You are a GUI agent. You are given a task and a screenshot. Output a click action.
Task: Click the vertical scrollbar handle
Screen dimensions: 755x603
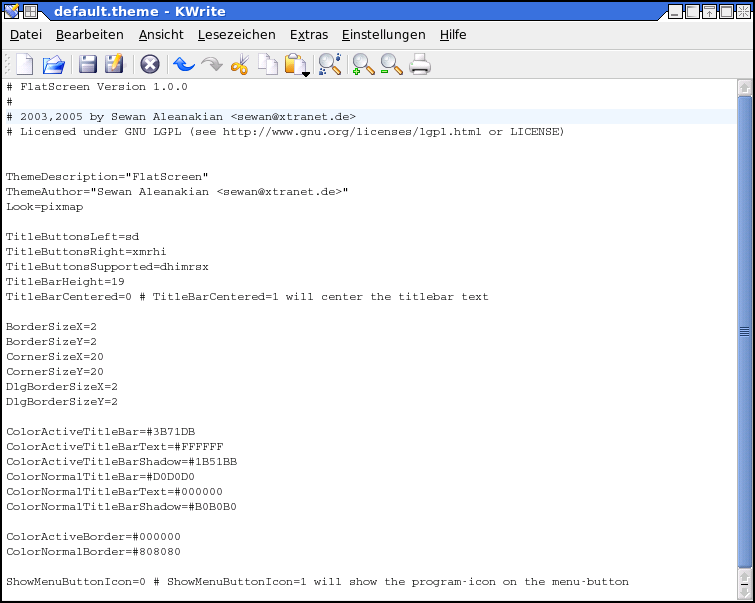coord(744,331)
